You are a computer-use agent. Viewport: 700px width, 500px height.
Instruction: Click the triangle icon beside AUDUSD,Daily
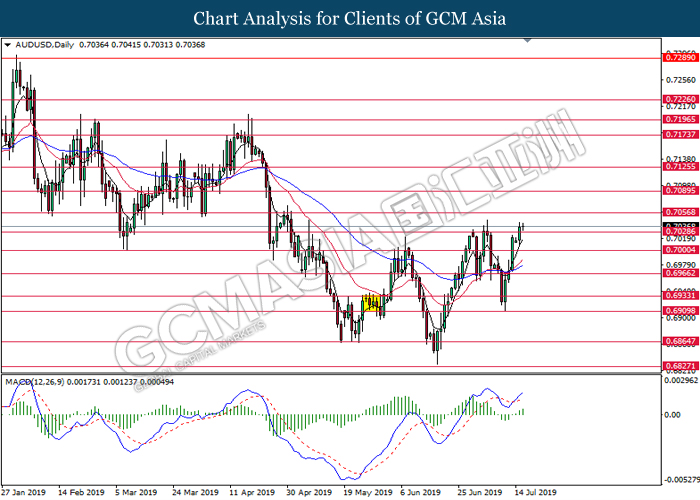tap(9, 45)
